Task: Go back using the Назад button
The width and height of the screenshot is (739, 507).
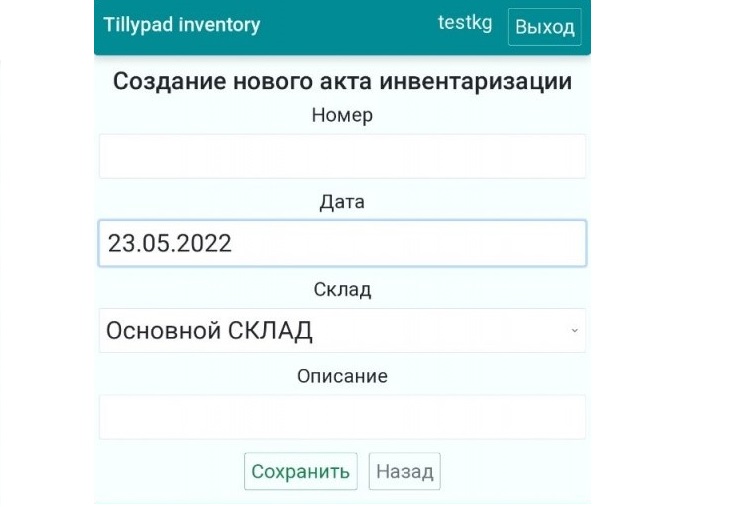Action: (x=404, y=471)
